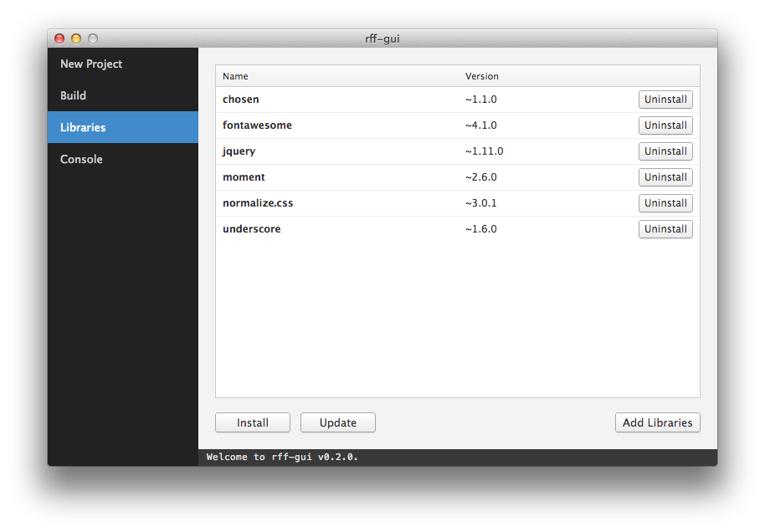This screenshot has width=765, height=532.
Task: Click version ~1.6.0 of underscore
Action: (481, 228)
